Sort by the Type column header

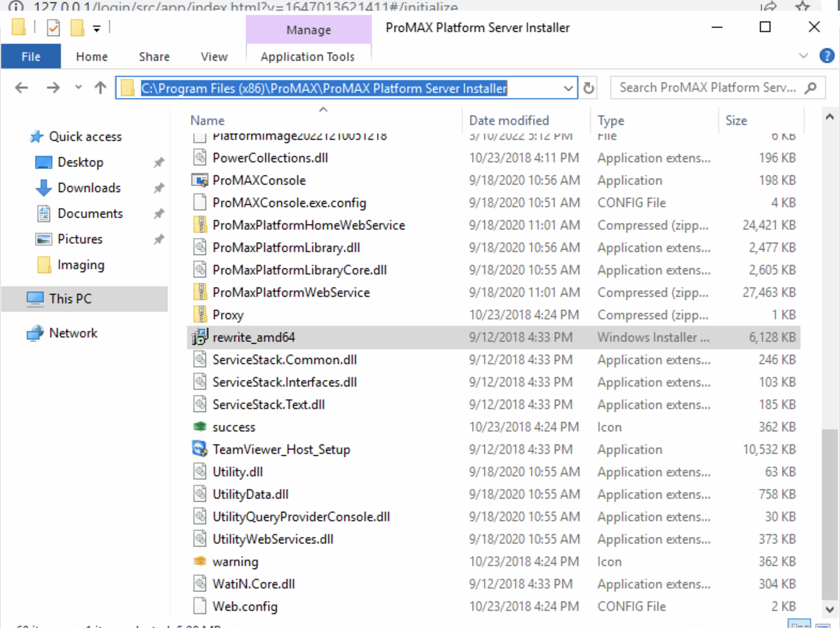[611, 121]
